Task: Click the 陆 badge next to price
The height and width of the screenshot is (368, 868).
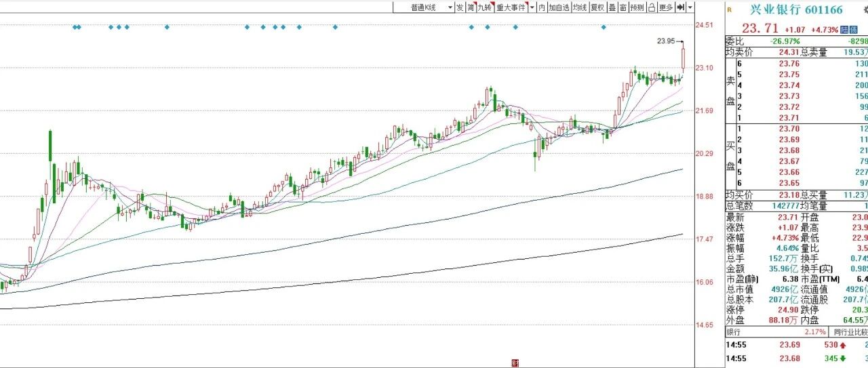Action: (x=844, y=29)
